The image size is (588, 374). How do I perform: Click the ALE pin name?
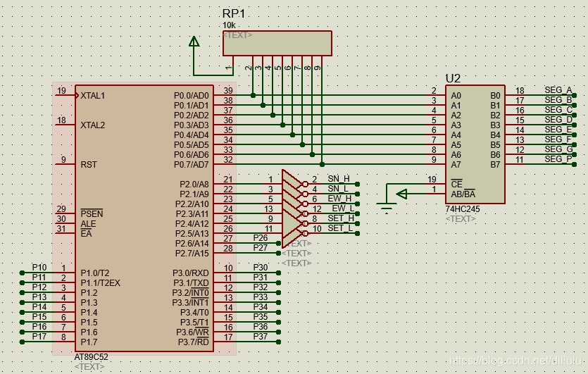(88, 223)
